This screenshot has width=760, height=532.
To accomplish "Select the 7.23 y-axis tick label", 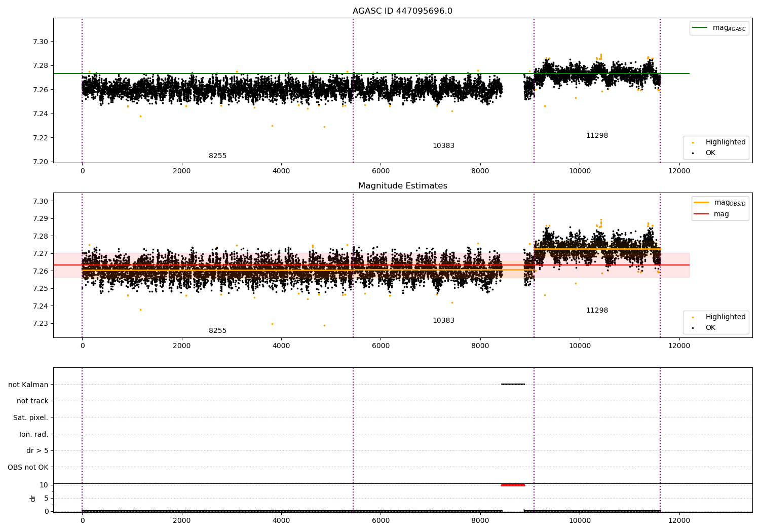I will tap(40, 323).
